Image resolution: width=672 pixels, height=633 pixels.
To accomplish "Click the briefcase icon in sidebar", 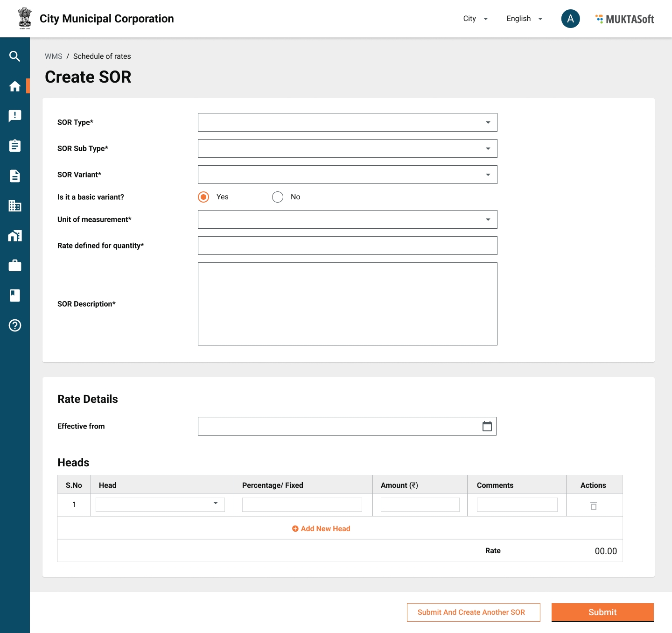I will pyautogui.click(x=15, y=266).
